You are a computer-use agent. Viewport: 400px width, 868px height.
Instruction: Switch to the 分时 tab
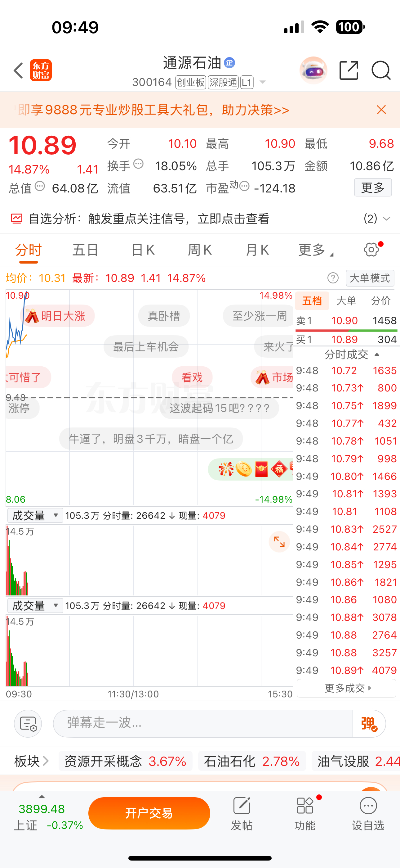tap(28, 250)
